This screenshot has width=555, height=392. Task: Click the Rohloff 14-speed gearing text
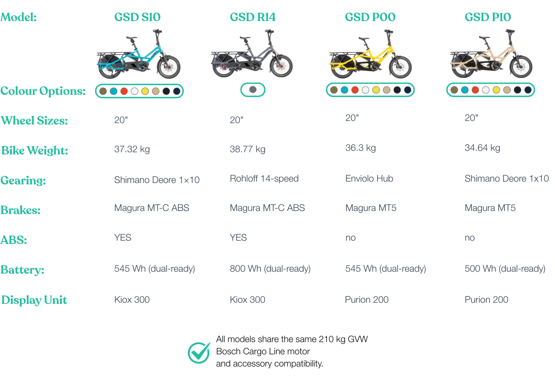pyautogui.click(x=264, y=179)
